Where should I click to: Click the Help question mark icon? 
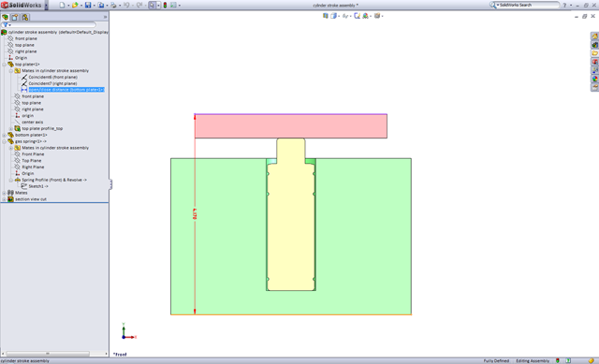point(564,6)
